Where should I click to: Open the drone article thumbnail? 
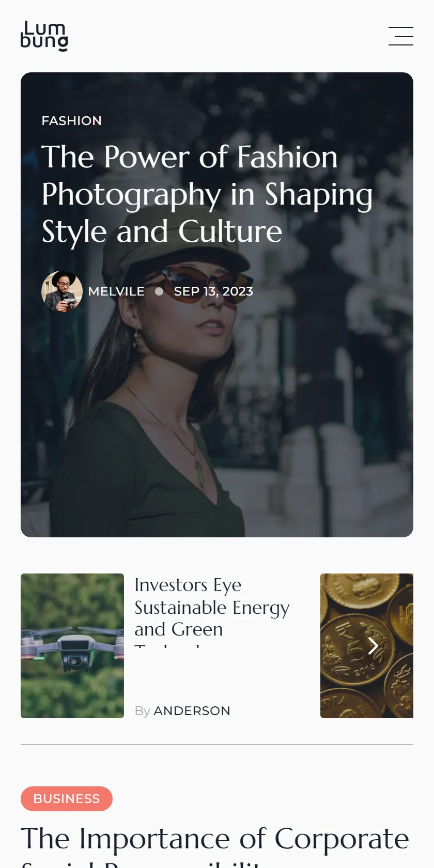pos(72,646)
